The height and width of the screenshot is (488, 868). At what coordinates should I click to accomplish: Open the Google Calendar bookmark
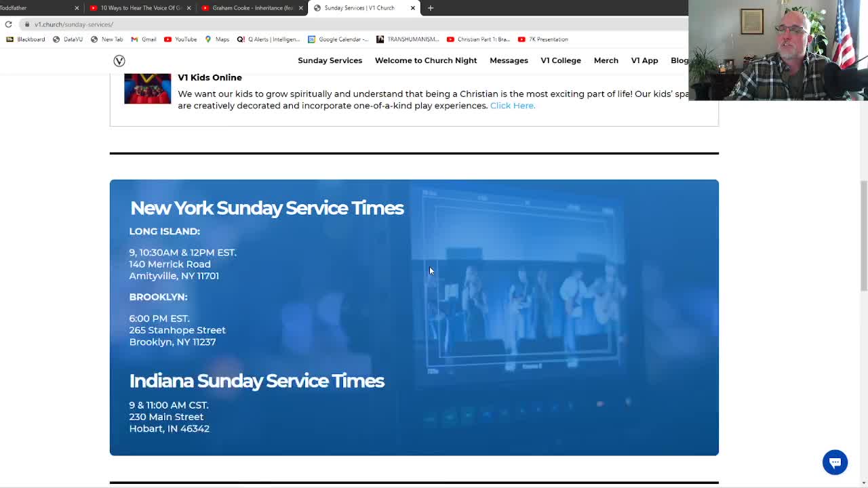click(x=338, y=39)
